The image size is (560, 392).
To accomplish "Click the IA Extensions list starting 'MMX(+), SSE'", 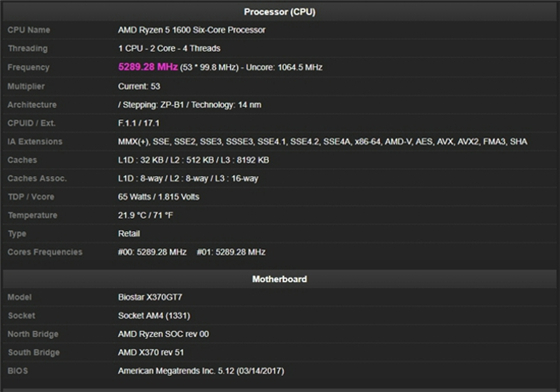I will coord(322,142).
